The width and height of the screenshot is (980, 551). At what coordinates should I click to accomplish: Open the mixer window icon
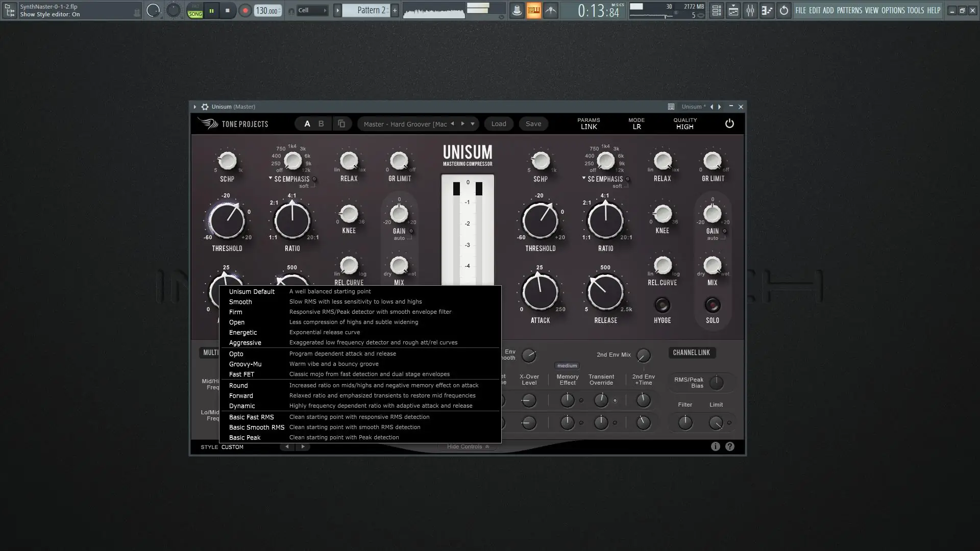click(x=750, y=10)
